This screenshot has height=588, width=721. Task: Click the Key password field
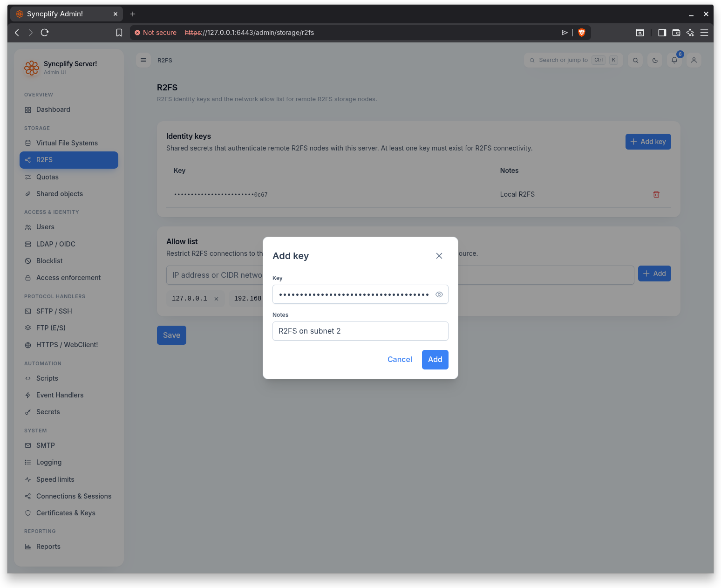click(360, 294)
